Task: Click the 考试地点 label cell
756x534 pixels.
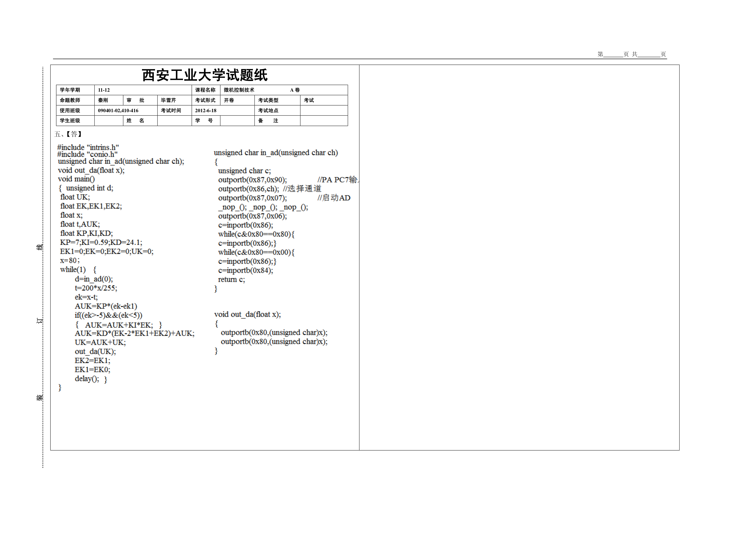Action: pos(277,110)
